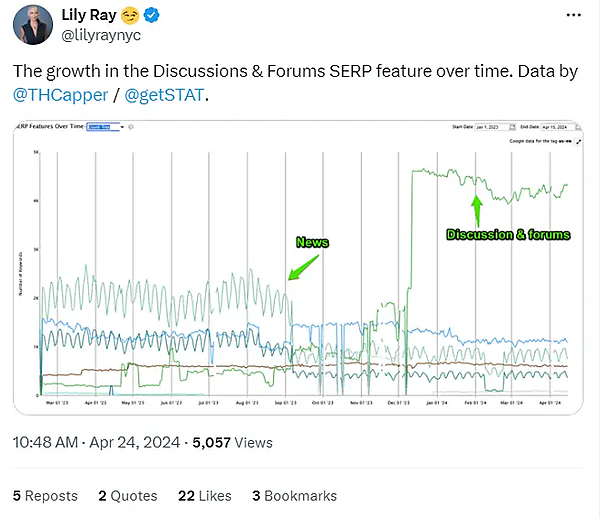This screenshot has height=518, width=600.
Task: Open the tweet's more options (three dots) menu
Action: 571,16
